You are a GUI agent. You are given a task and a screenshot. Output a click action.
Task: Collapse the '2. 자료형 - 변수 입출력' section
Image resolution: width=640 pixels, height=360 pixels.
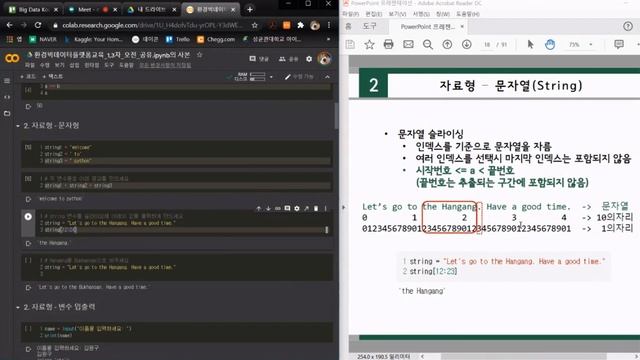coord(18,307)
